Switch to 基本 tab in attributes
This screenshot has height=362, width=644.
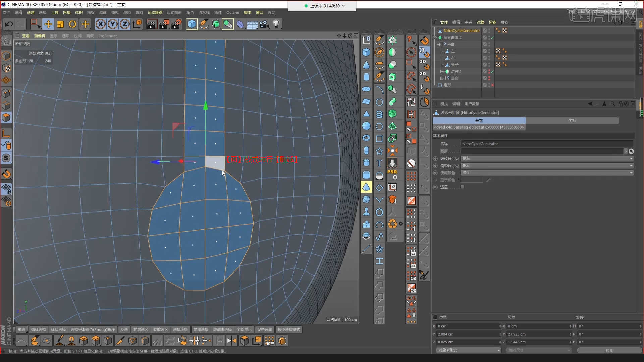click(479, 120)
